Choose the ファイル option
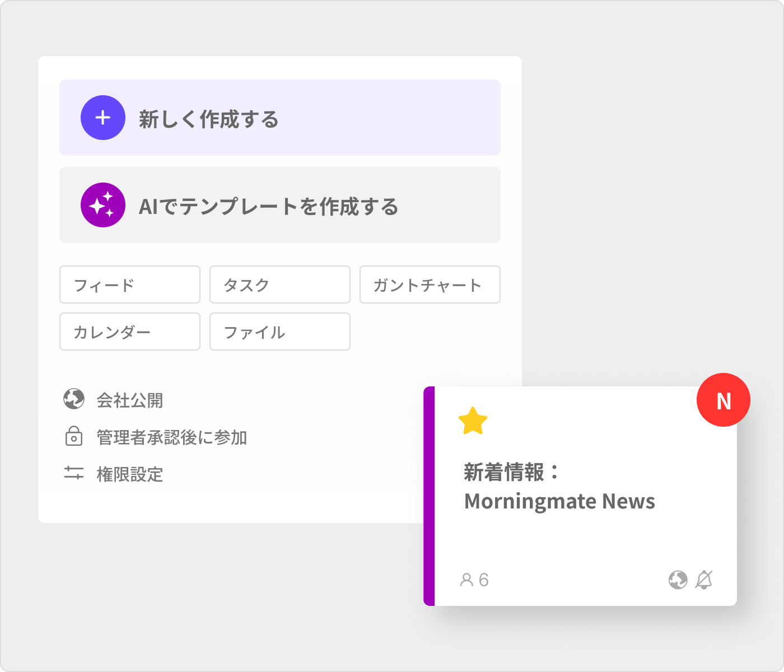The image size is (784, 672). pos(280,332)
